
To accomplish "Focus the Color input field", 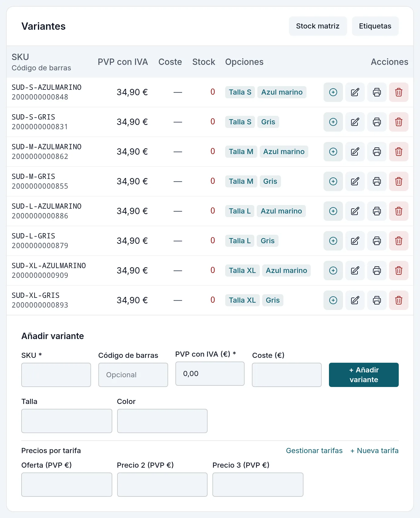I will pos(162,421).
